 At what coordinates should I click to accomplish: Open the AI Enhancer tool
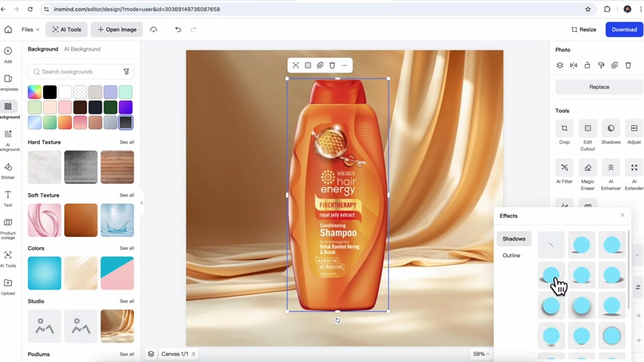(611, 175)
